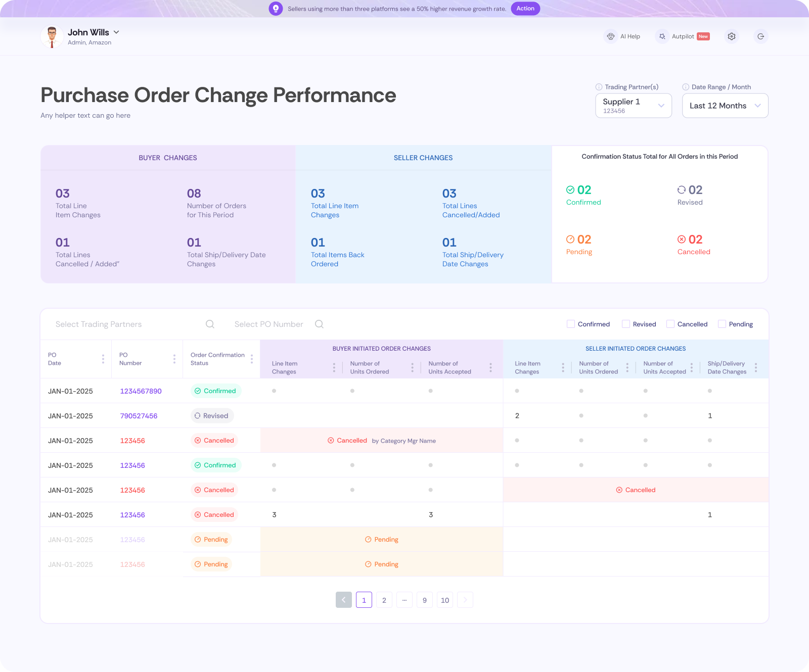Open AI Help assistant
The image size is (809, 672).
click(x=623, y=36)
